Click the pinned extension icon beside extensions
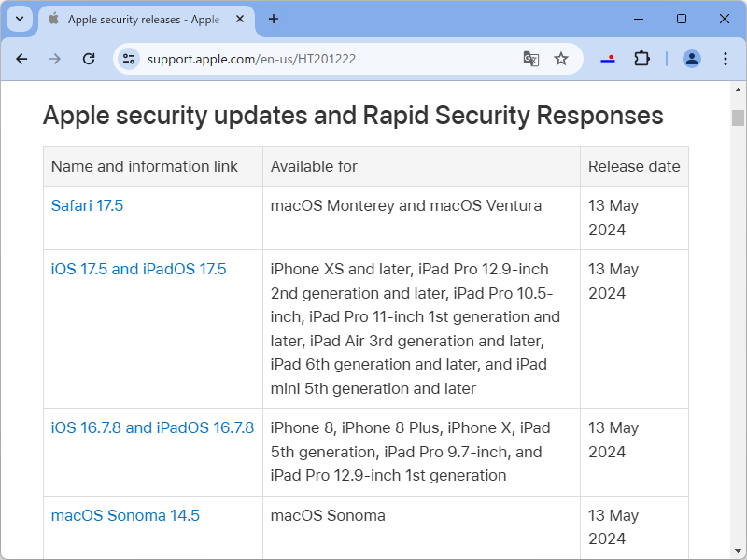 coord(608,58)
